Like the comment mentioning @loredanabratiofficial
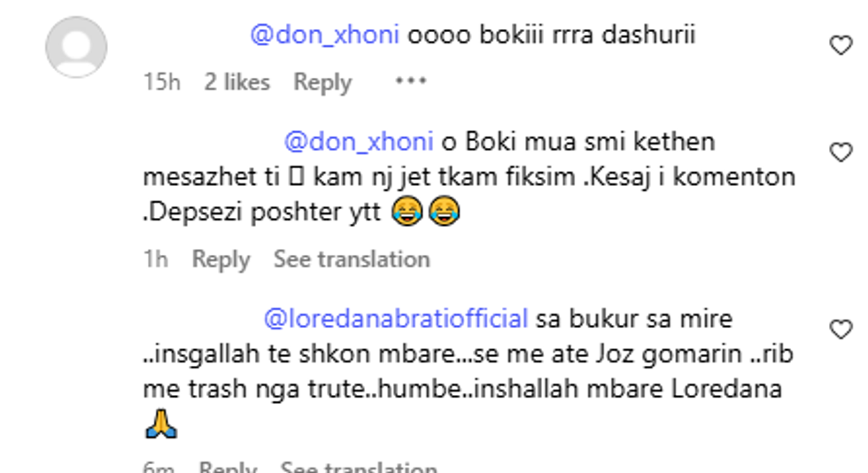Image resolution: width=868 pixels, height=473 pixels. [840, 330]
